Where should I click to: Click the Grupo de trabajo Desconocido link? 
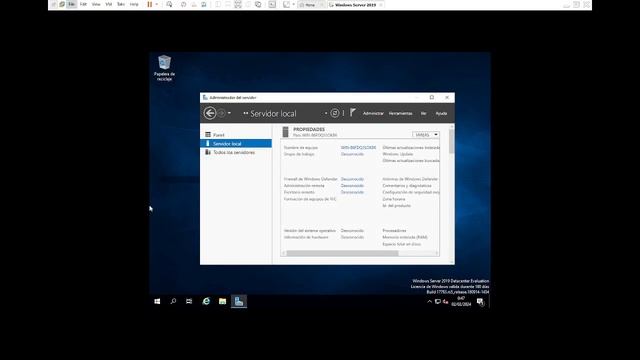tap(352, 154)
